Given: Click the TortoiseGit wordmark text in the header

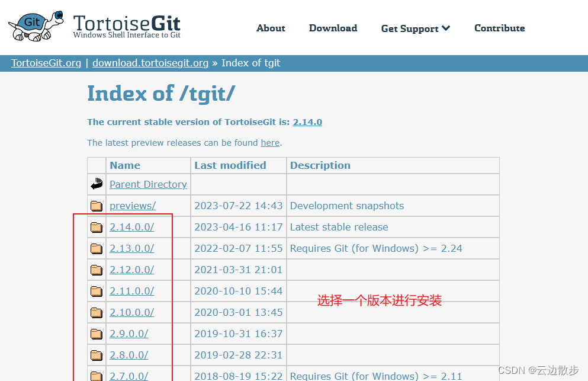Looking at the screenshot, I should pos(127,23).
